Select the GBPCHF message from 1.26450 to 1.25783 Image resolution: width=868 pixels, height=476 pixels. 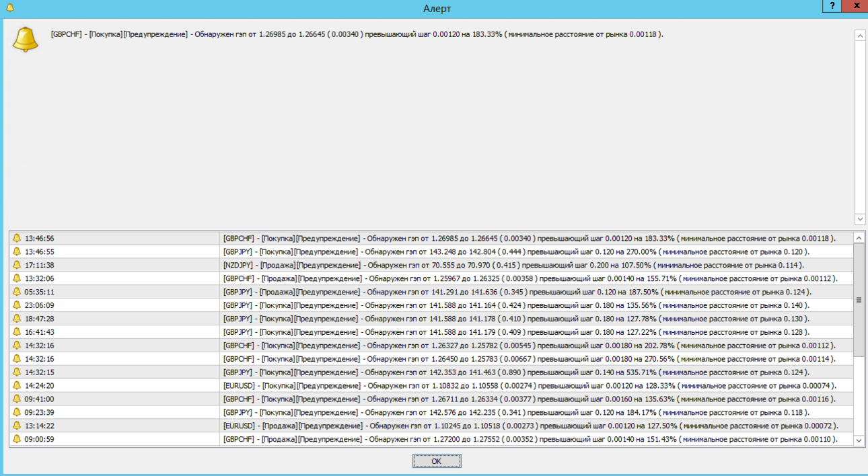point(530,359)
